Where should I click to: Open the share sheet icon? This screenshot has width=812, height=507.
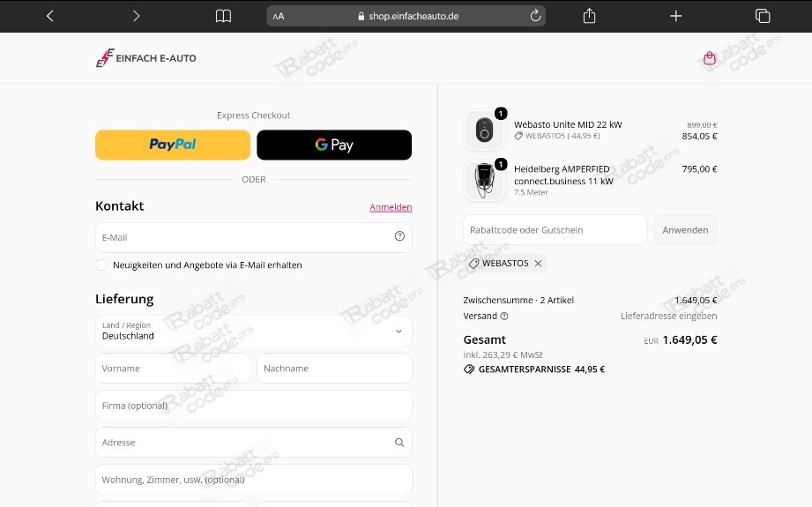pos(589,16)
